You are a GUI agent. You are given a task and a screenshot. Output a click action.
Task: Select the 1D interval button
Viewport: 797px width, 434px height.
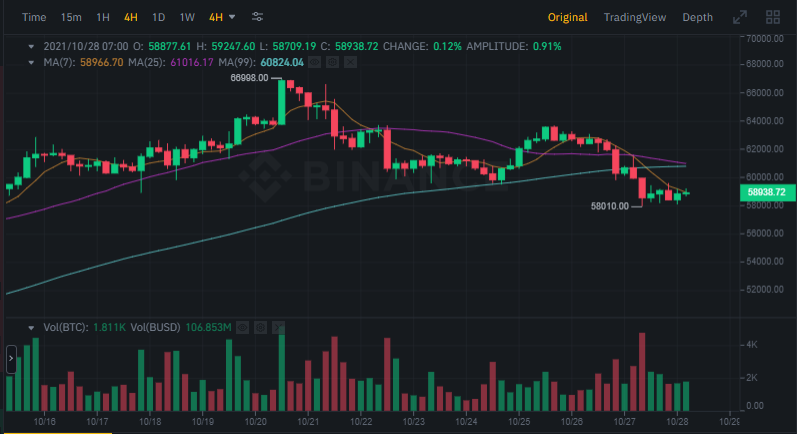158,17
